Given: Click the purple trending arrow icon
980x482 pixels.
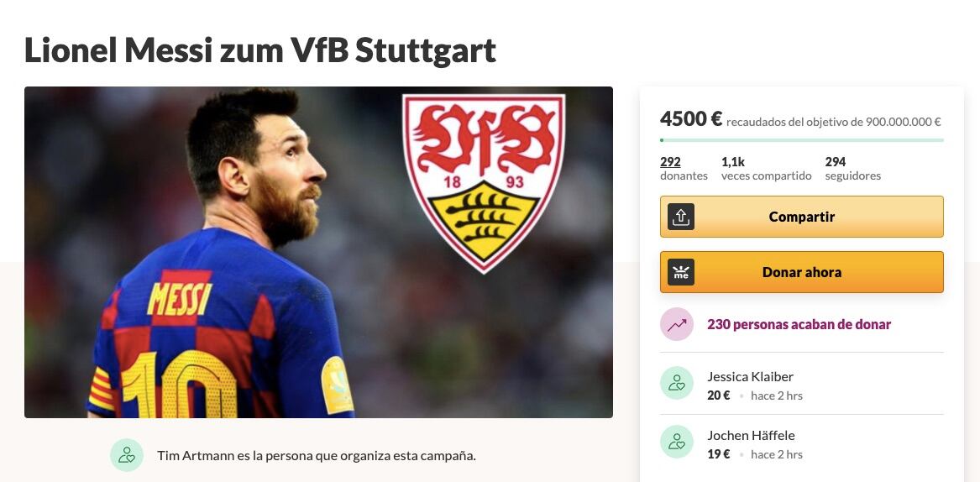Looking at the screenshot, I should [677, 324].
